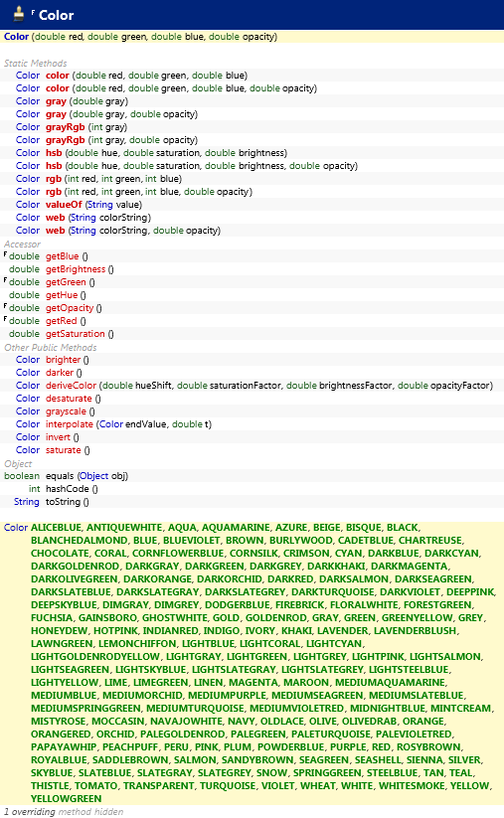Select the ORANGERED constant

point(61,734)
